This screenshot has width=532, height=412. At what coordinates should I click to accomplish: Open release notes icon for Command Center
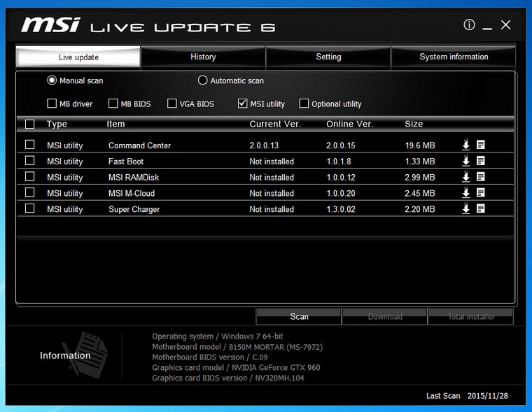click(x=480, y=145)
